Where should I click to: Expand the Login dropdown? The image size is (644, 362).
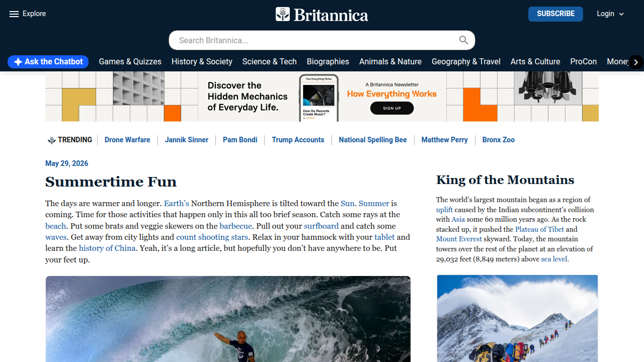(610, 14)
